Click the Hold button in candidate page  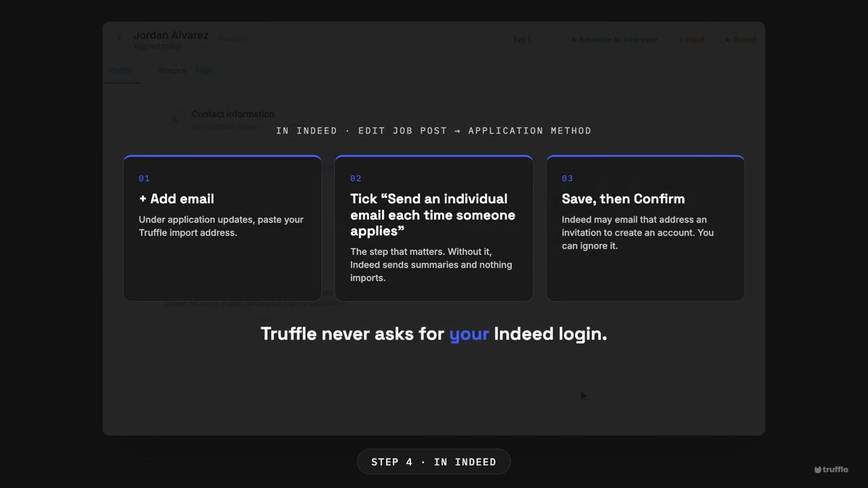(x=692, y=40)
